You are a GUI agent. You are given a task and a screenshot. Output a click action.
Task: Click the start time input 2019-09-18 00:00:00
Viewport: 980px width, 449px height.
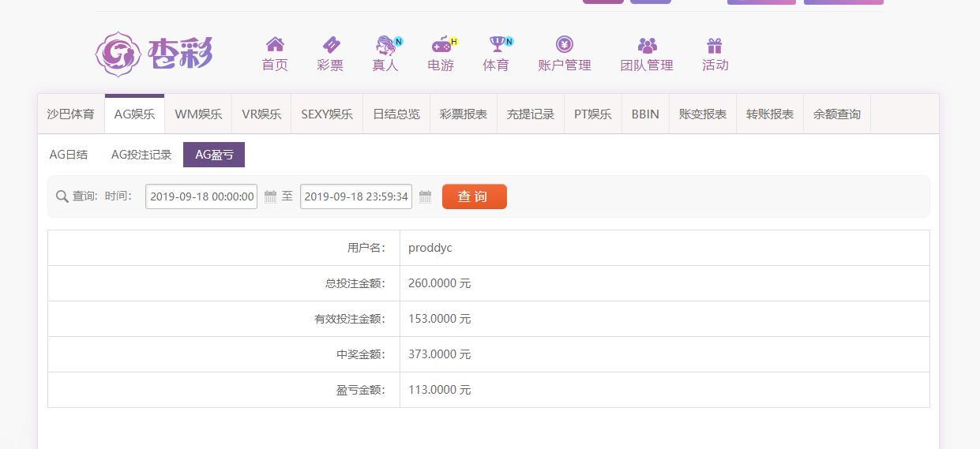(201, 196)
